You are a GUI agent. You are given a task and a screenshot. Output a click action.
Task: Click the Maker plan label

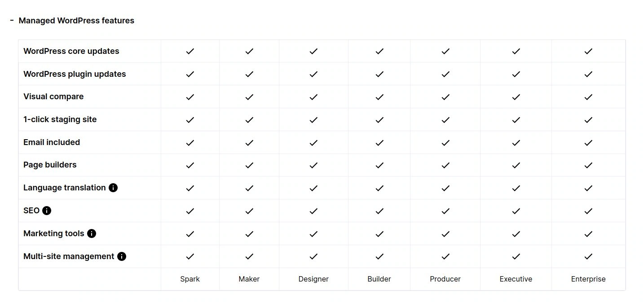click(249, 279)
